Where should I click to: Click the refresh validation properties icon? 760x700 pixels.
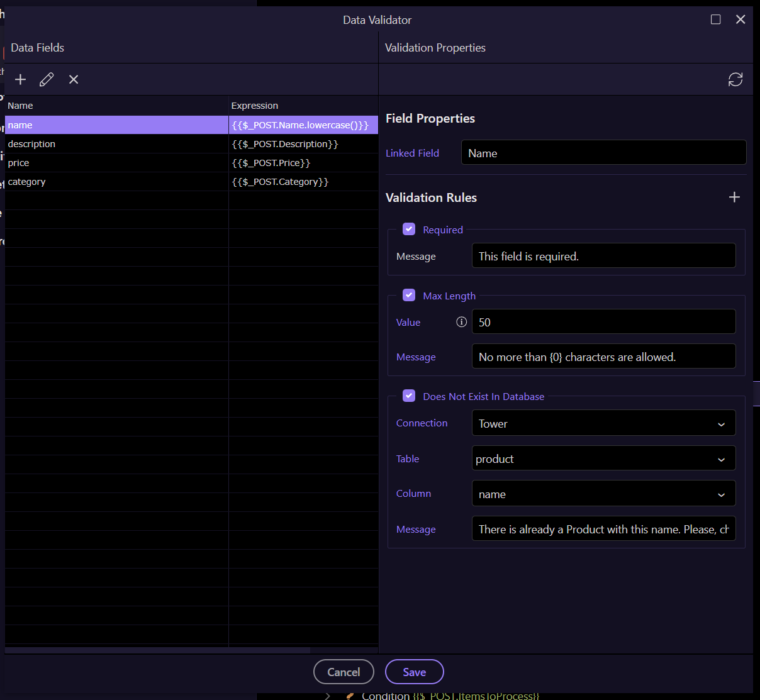point(735,79)
